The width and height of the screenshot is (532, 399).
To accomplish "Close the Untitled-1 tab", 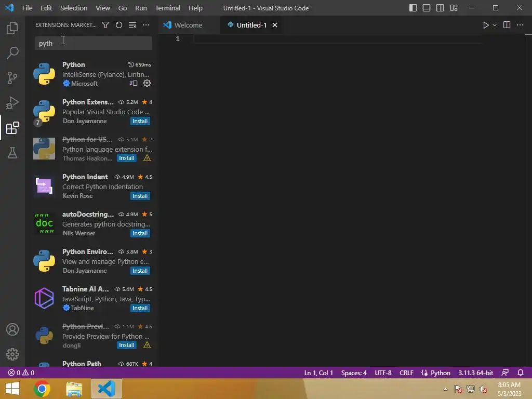I will [275, 25].
